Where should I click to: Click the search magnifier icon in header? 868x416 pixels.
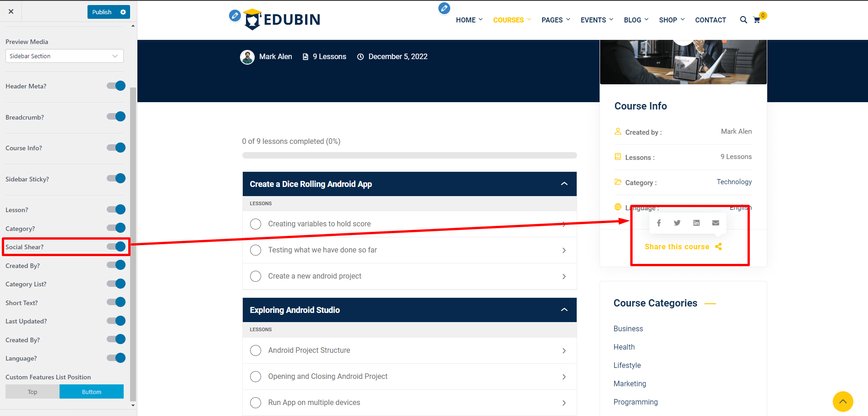743,20
